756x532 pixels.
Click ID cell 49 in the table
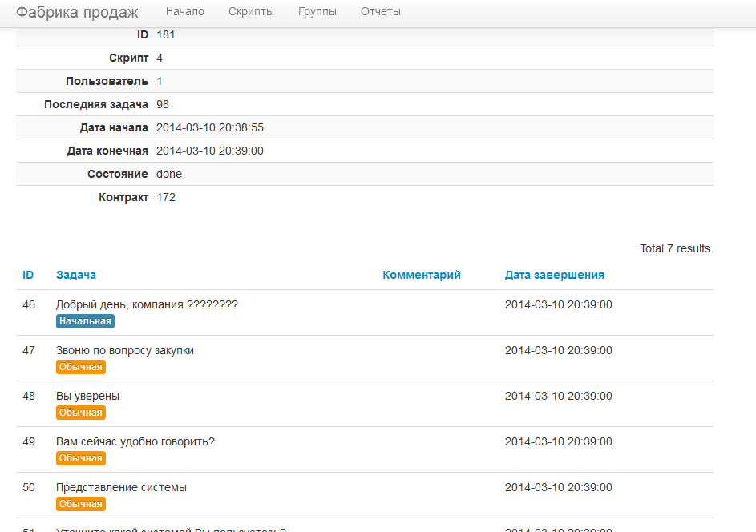tap(29, 442)
